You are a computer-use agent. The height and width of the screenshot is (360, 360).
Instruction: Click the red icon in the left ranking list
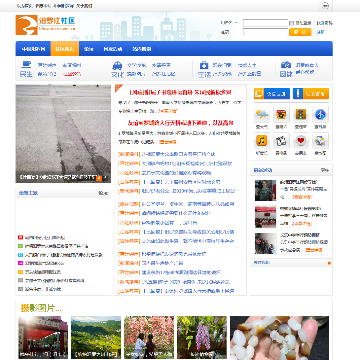pos(20,238)
